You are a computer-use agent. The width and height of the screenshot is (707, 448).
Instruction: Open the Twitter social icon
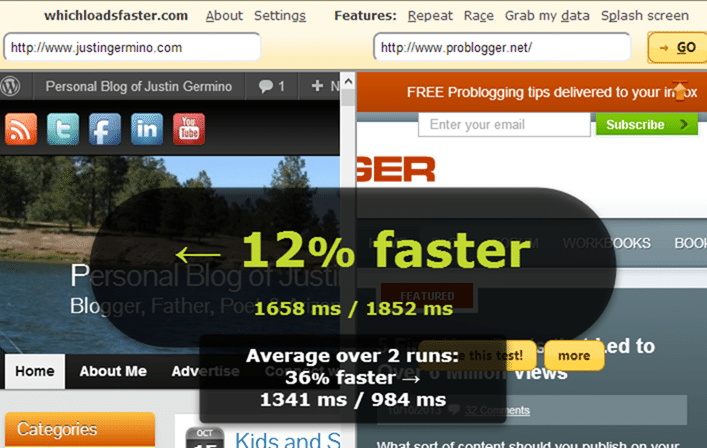click(x=63, y=129)
